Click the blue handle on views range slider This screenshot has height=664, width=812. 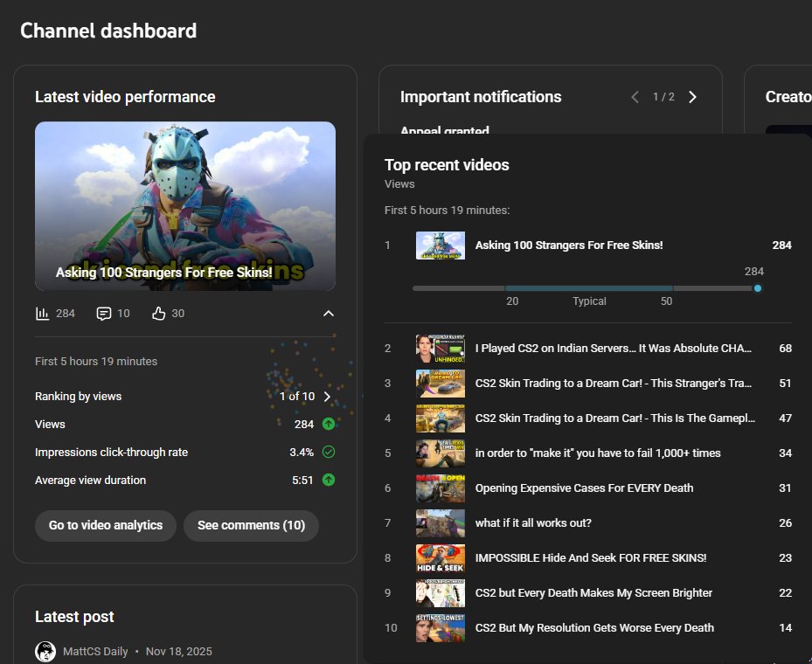[x=757, y=287]
